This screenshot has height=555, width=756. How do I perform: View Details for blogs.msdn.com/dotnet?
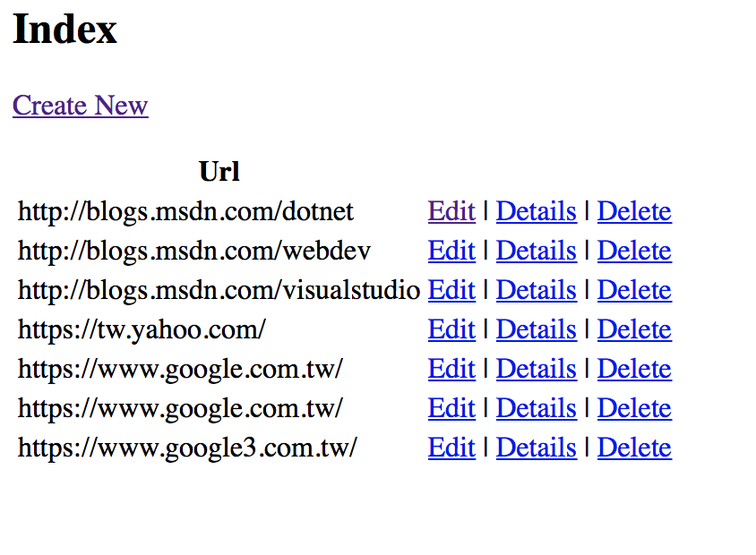pos(537,211)
